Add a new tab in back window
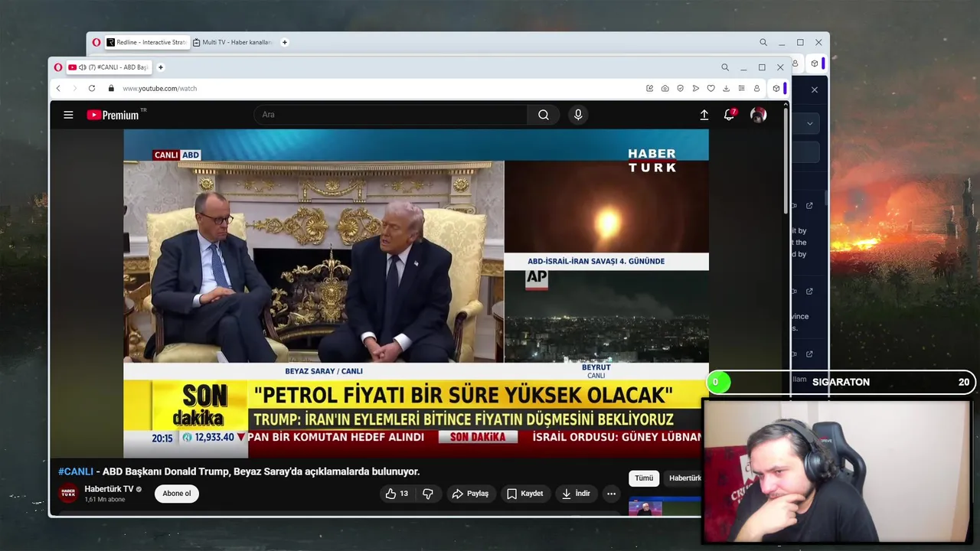This screenshot has width=980, height=551. pyautogui.click(x=285, y=43)
